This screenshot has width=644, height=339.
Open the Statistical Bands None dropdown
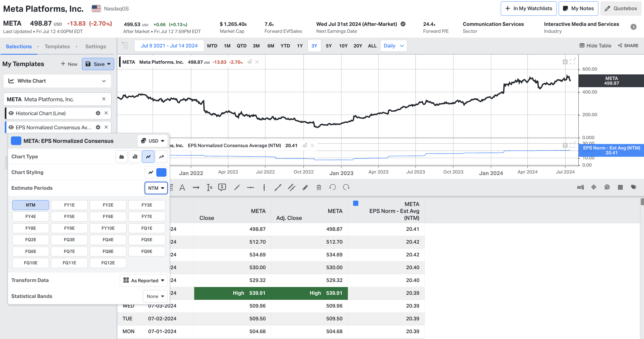pos(156,296)
